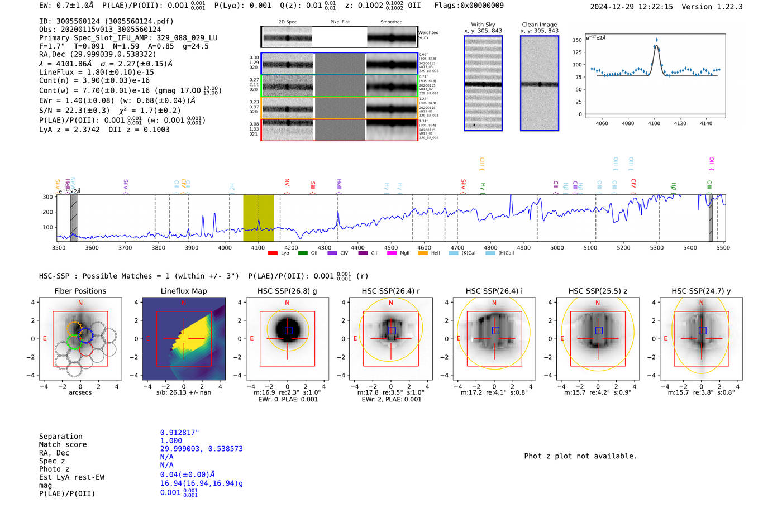
Task: Click the orange HeII legend swatch
Action: click(x=423, y=253)
